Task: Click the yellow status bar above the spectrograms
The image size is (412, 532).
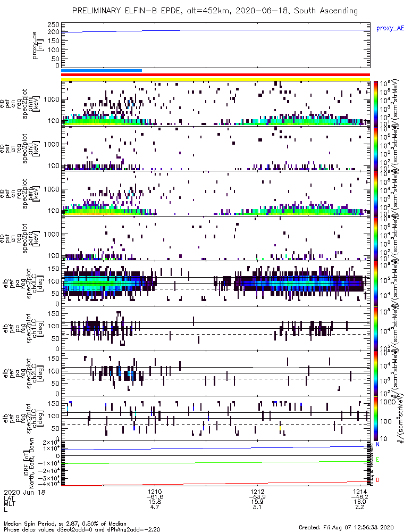Action: [x=216, y=79]
